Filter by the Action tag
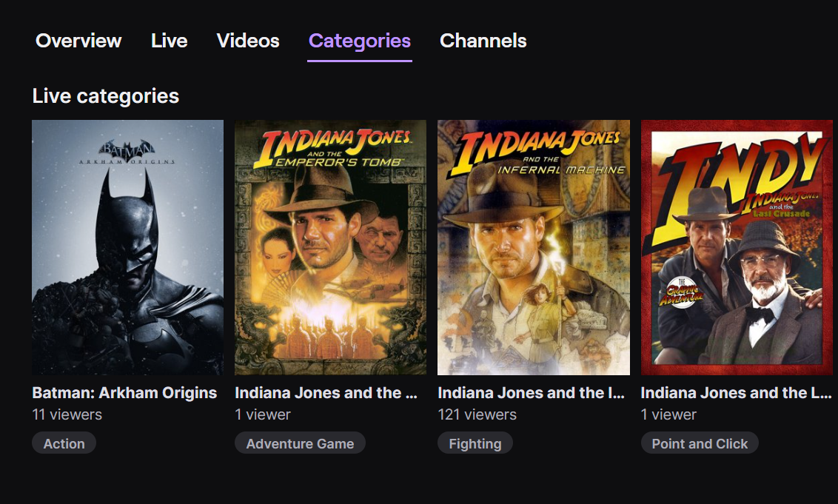The width and height of the screenshot is (838, 504). tap(64, 443)
